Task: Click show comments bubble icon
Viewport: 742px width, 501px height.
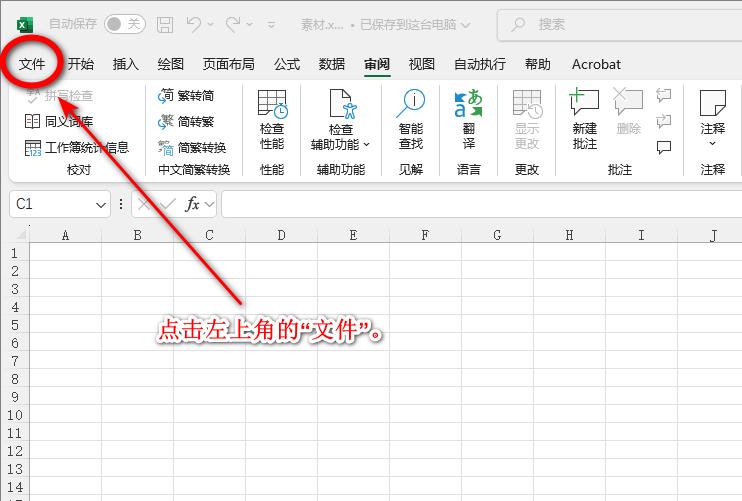Action: (x=663, y=148)
